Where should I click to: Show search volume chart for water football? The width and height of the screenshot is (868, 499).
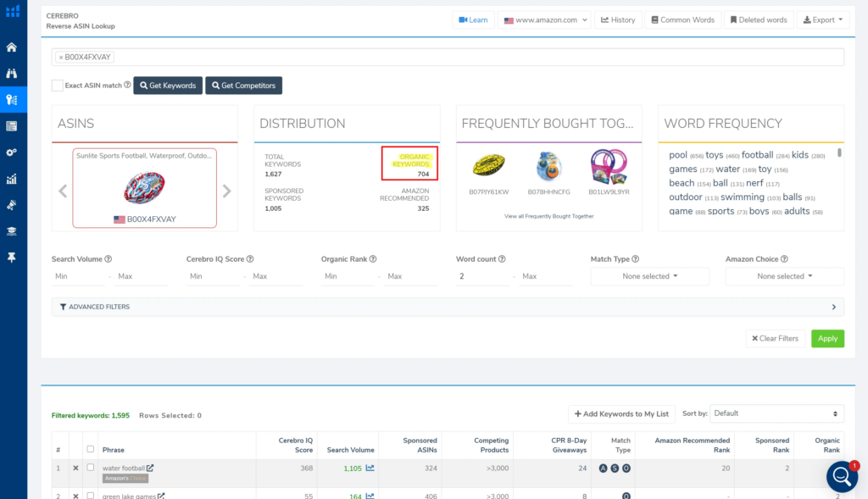tap(370, 468)
